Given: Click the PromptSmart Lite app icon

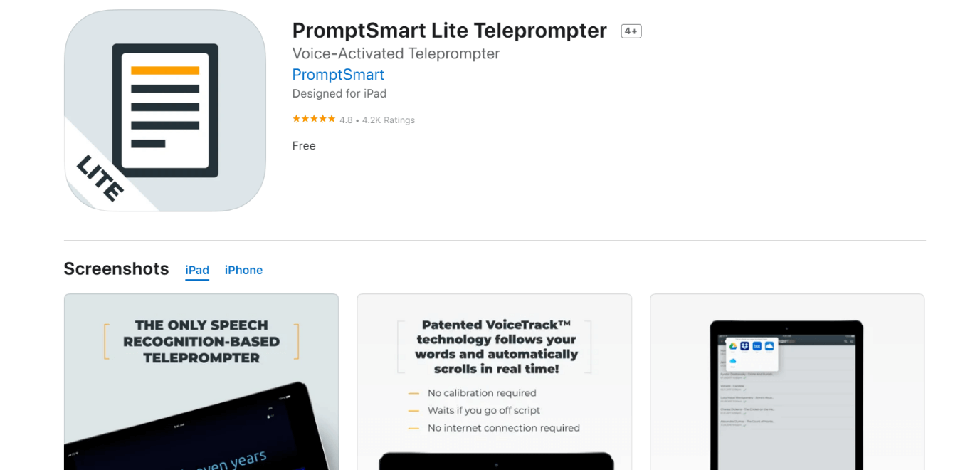Looking at the screenshot, I should pos(165,110).
